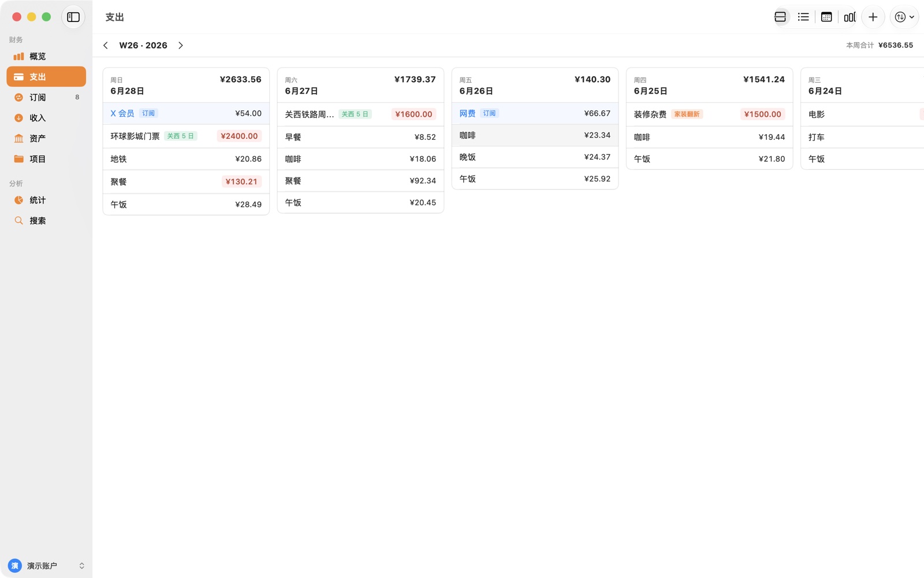Open 咖啡 ¥18.06 entry
The height and width of the screenshot is (578, 924).
[x=360, y=159]
